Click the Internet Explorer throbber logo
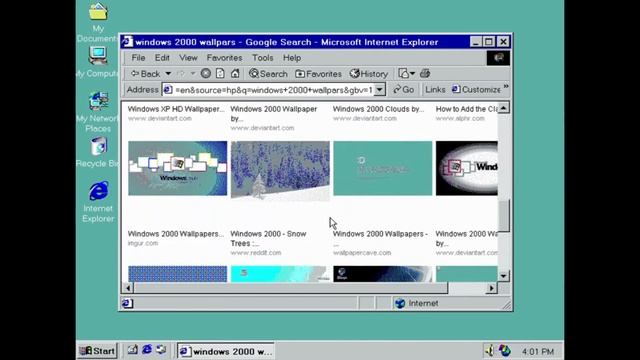 (x=498, y=58)
